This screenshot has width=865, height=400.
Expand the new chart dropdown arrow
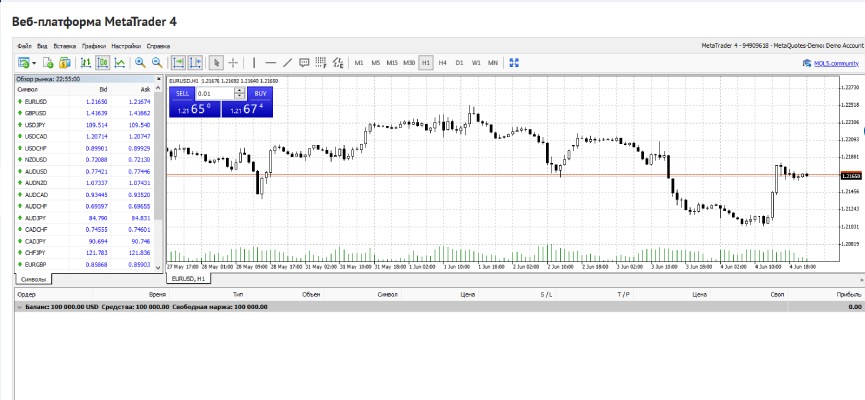click(34, 63)
